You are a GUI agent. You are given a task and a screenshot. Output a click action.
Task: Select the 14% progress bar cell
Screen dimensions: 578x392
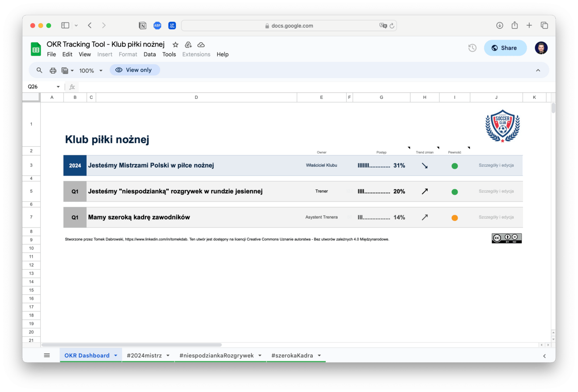tap(381, 217)
